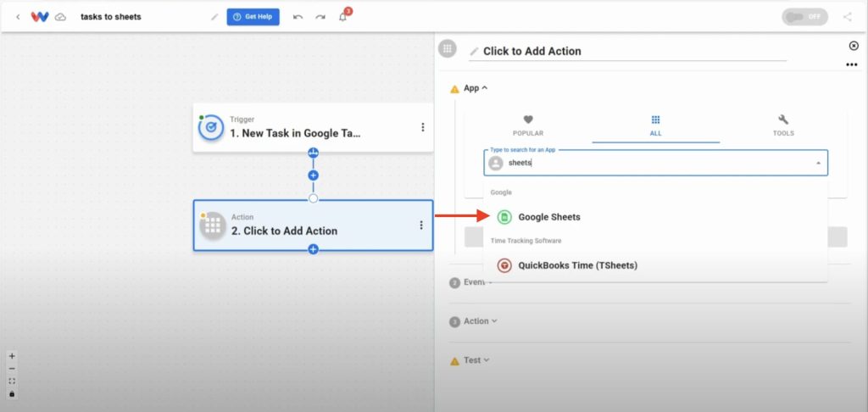Screen dimensions: 868x412
Task: Open the notifications bell
Action: [343, 17]
